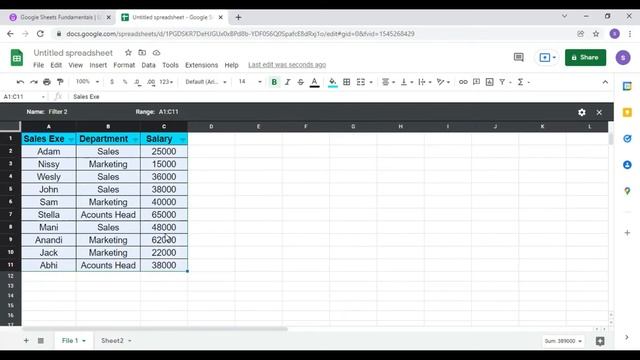Open the font size dropdown

click(250, 82)
